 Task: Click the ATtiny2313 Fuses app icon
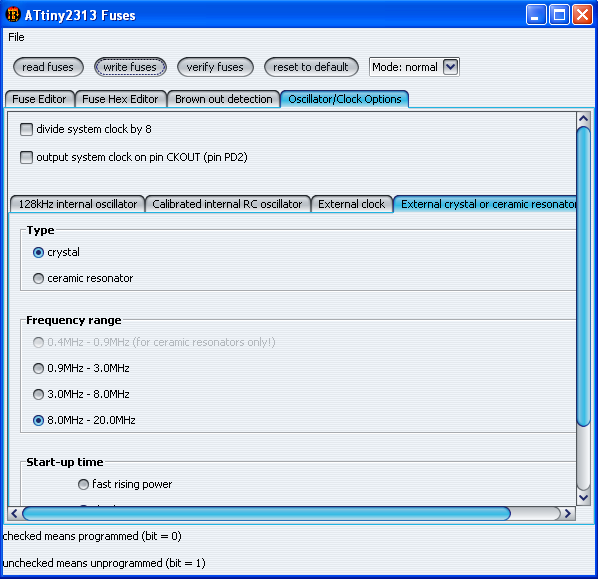(13, 15)
